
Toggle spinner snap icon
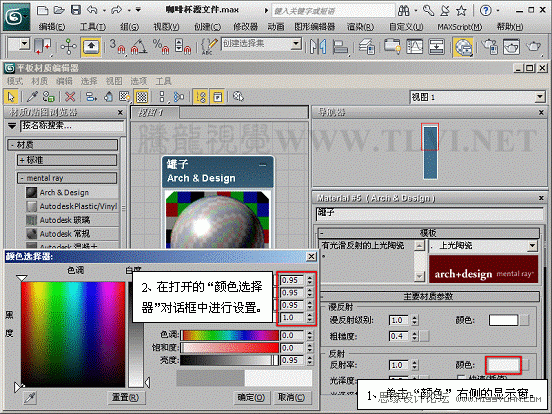click(183, 46)
